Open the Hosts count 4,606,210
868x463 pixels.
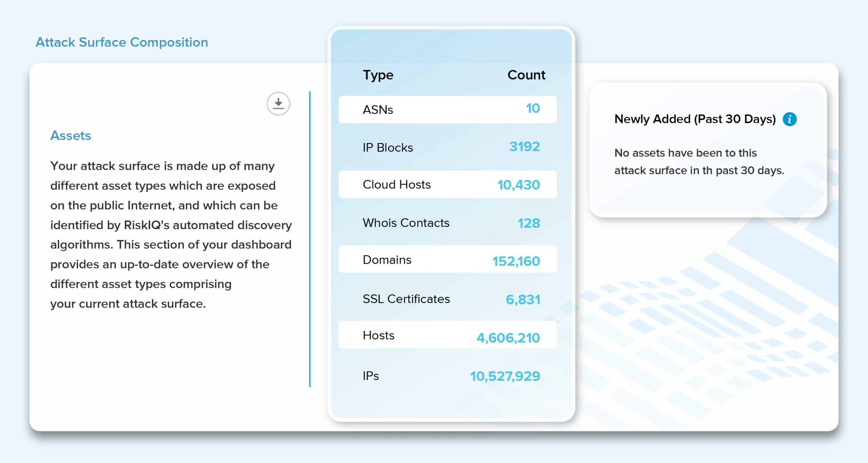point(508,338)
